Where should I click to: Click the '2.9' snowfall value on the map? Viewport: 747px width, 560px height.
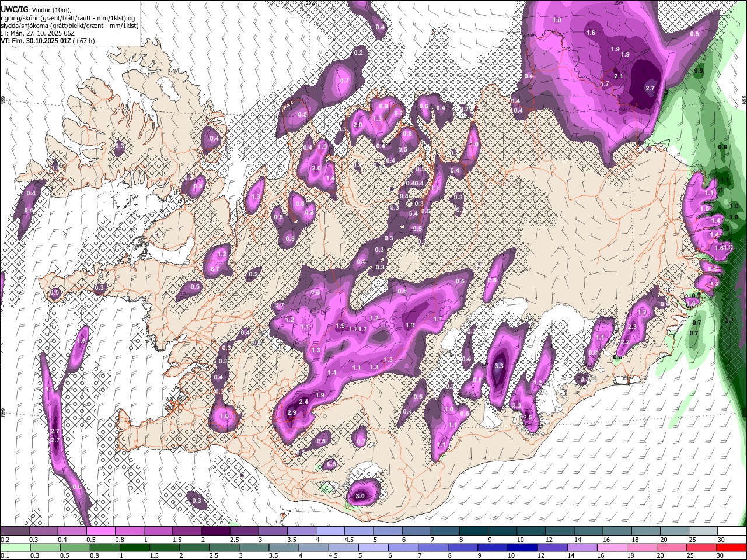(292, 413)
